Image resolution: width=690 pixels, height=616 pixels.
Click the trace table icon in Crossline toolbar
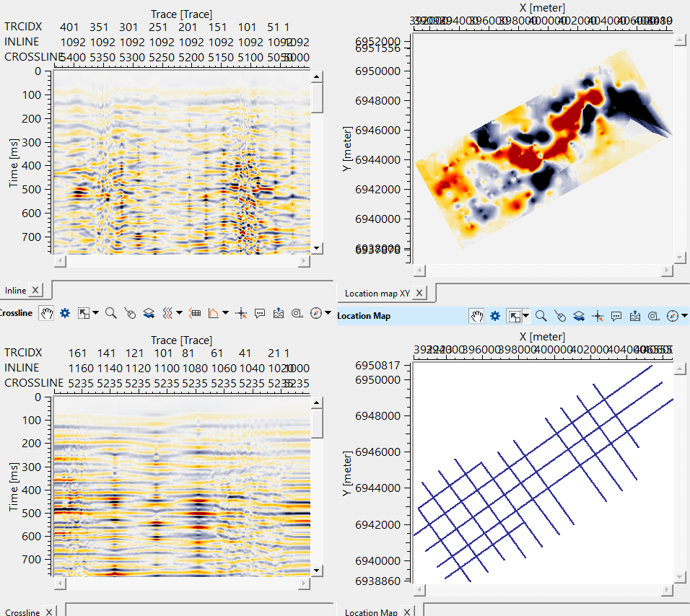[x=194, y=313]
